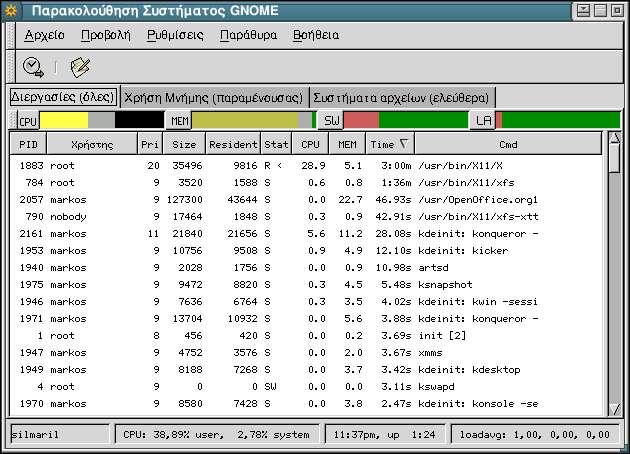Select the kdeinit: kicker process row
Image resolution: width=630 pixels, height=454 pixels.
[306, 251]
